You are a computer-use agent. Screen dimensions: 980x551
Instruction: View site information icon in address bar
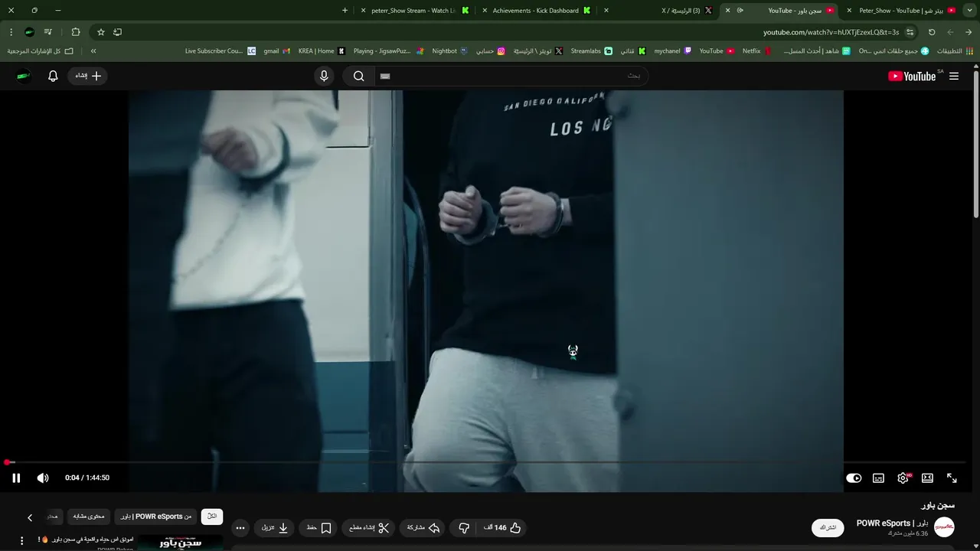(x=910, y=32)
